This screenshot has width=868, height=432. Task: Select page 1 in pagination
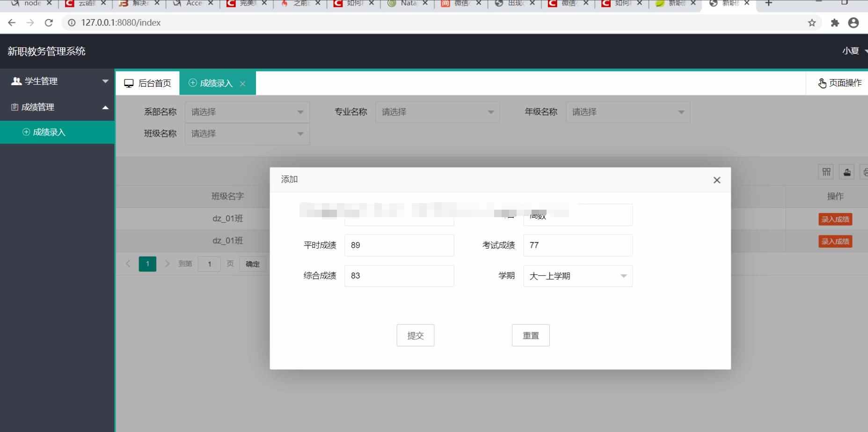click(147, 264)
